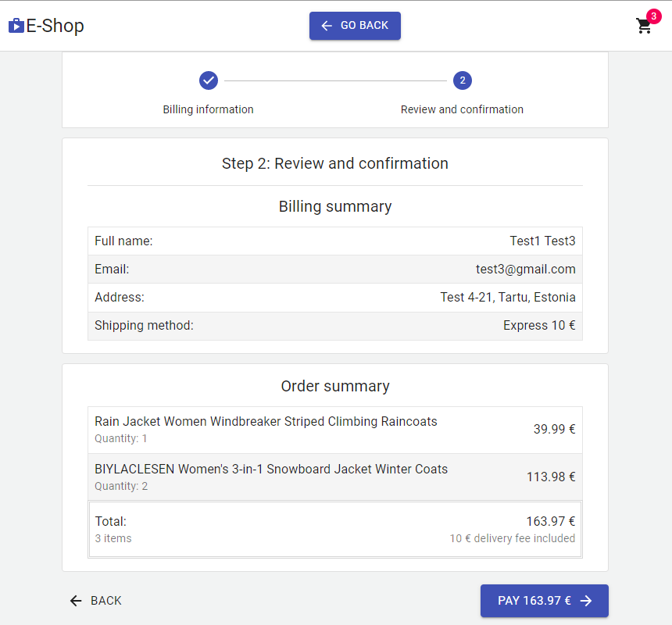
Task: Click the BIYLACLESEN Snowboard Jacket item name
Action: click(271, 469)
